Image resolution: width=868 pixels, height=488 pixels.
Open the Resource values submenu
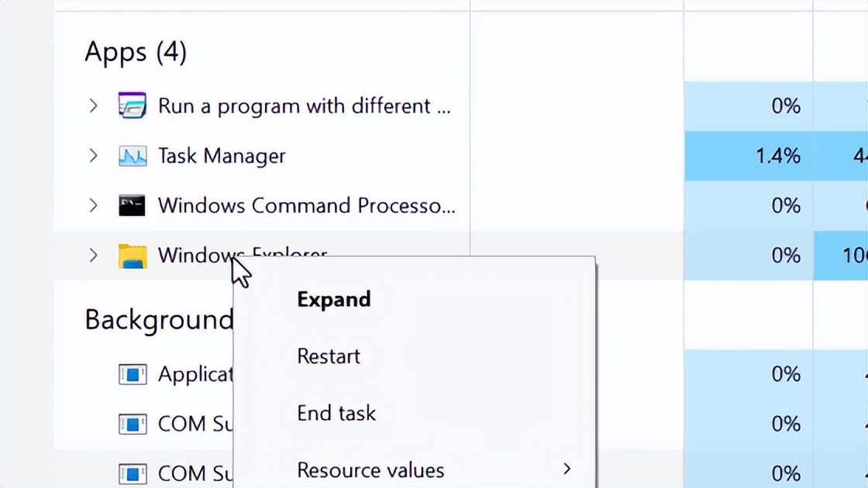[x=370, y=469]
